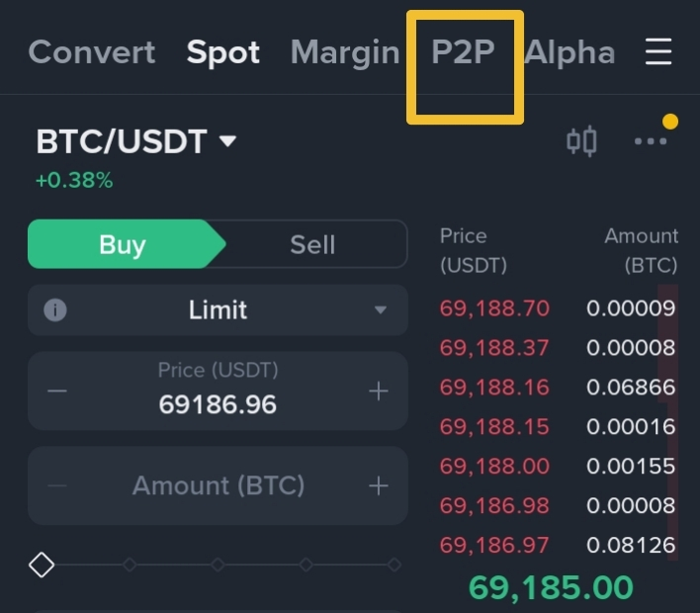Click the Price (USDT) input field

(218, 393)
